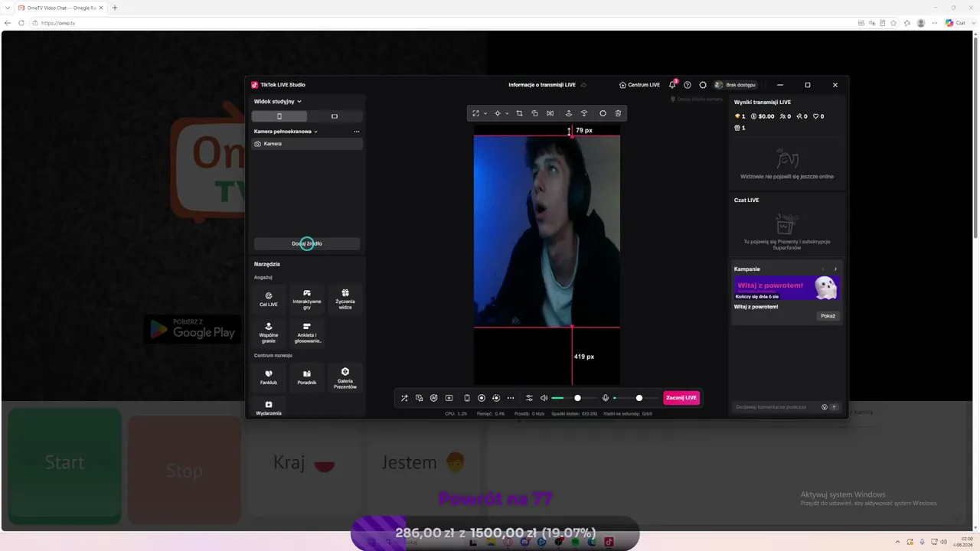Switch to landscape layout
This screenshot has height=551, width=980.
pos(335,116)
